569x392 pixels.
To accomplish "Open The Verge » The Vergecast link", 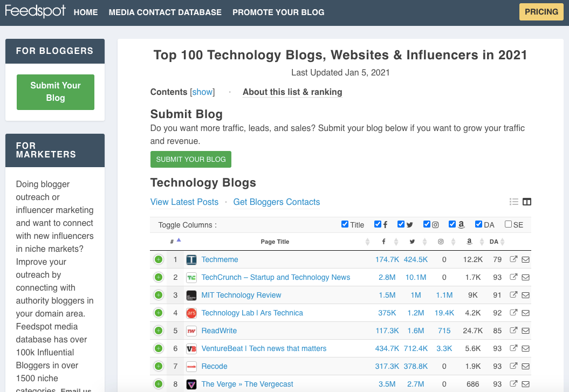I will point(247,384).
